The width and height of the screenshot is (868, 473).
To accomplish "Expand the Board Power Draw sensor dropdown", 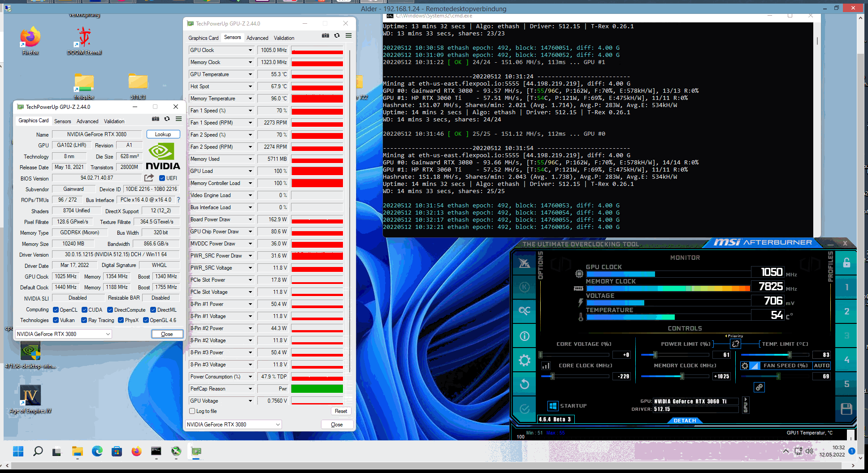I will point(250,219).
